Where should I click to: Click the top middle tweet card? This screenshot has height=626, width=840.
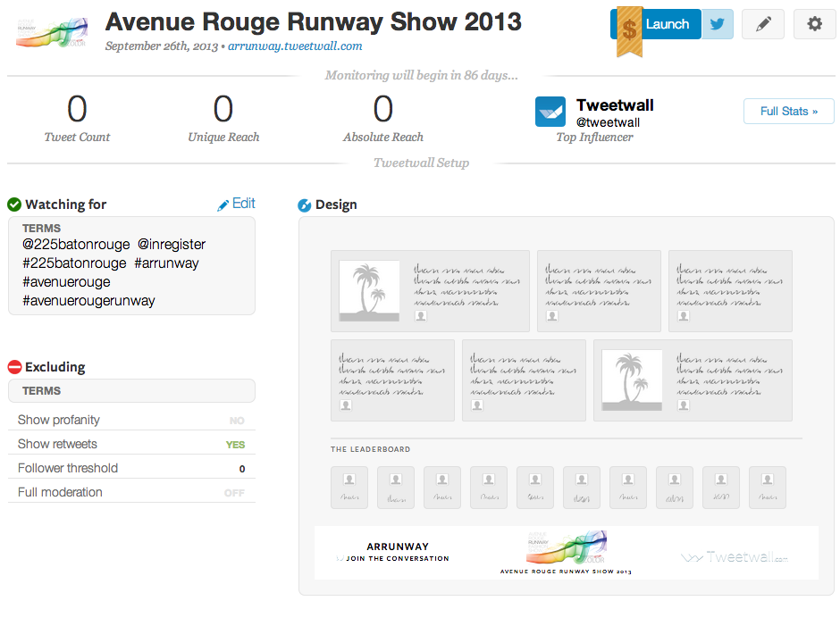click(x=599, y=291)
